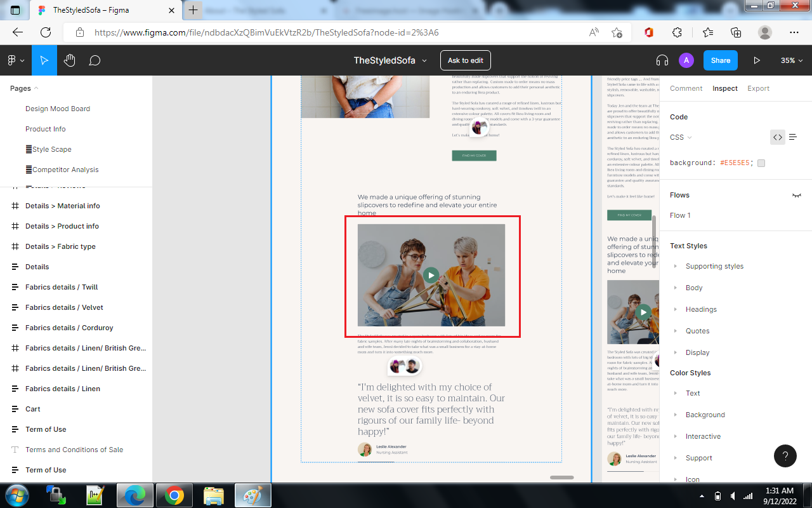
Task: Click Ask to edit button
Action: [x=466, y=60]
